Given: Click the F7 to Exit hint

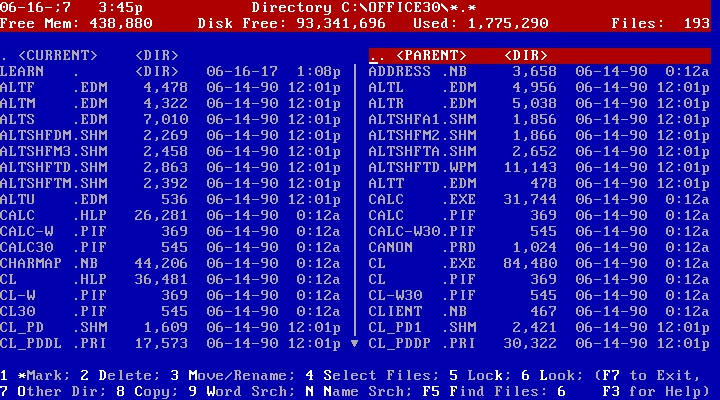Looking at the screenshot, I should pyautogui.click(x=647, y=376).
